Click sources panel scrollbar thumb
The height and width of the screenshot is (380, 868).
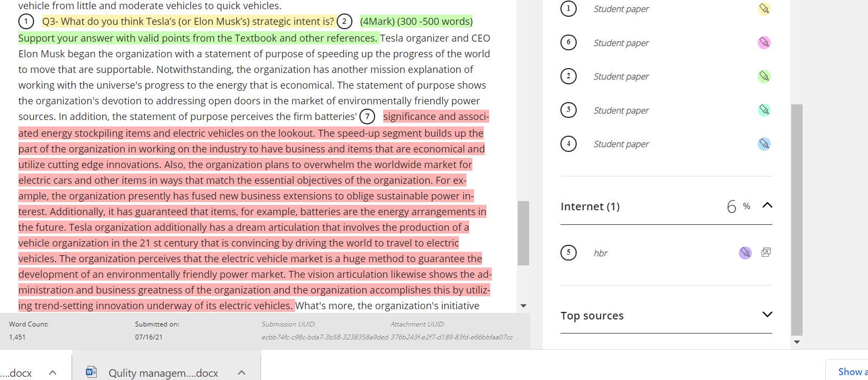pos(797,219)
